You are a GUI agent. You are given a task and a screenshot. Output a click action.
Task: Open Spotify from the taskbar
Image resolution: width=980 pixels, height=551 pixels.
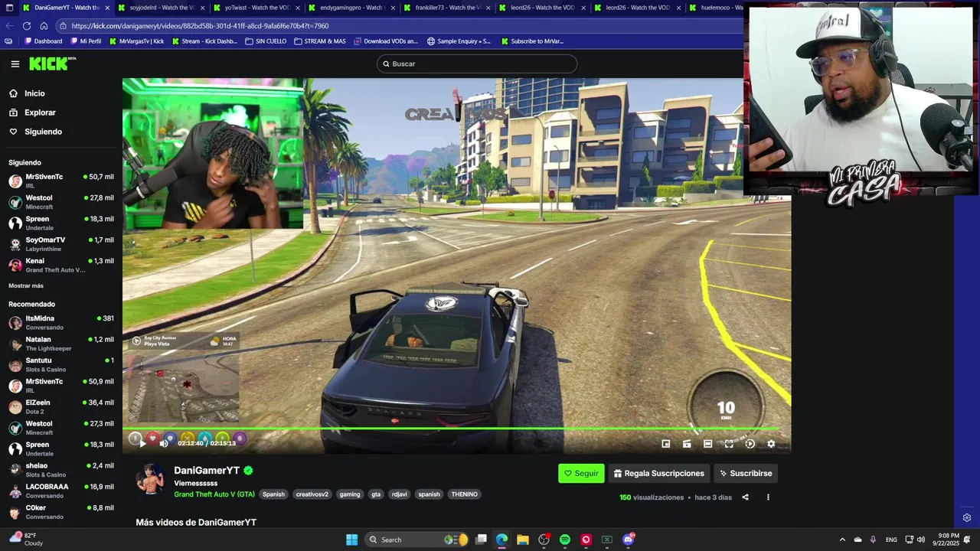[x=565, y=540]
